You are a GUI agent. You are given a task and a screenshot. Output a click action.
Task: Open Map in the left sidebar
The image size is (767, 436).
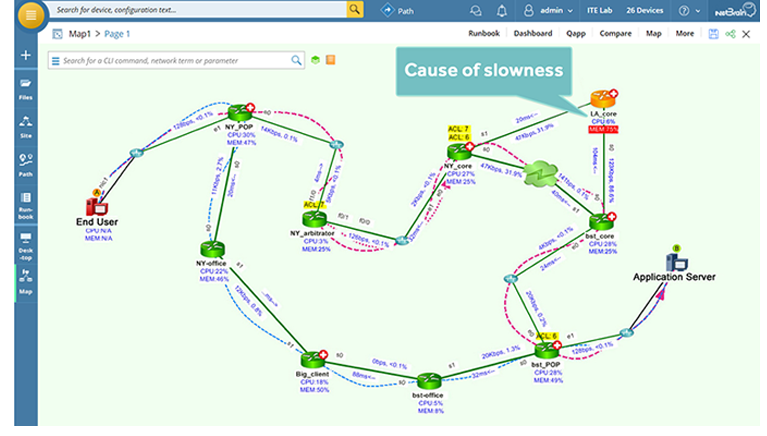25,282
